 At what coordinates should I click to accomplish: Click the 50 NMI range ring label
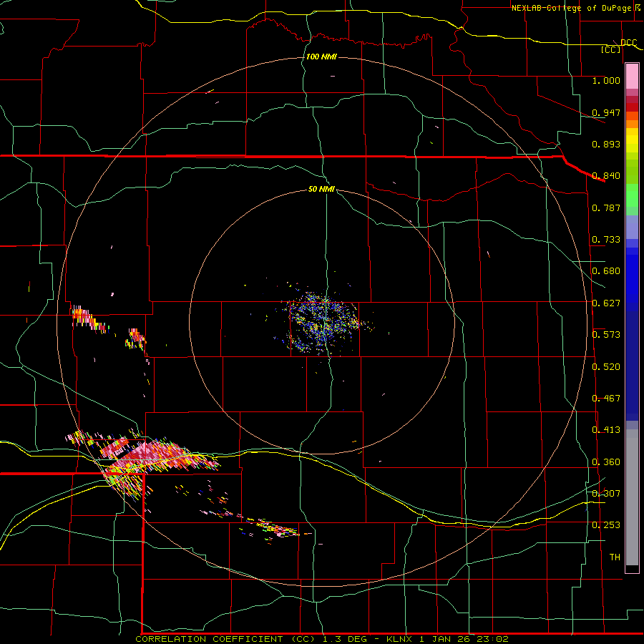[321, 189]
